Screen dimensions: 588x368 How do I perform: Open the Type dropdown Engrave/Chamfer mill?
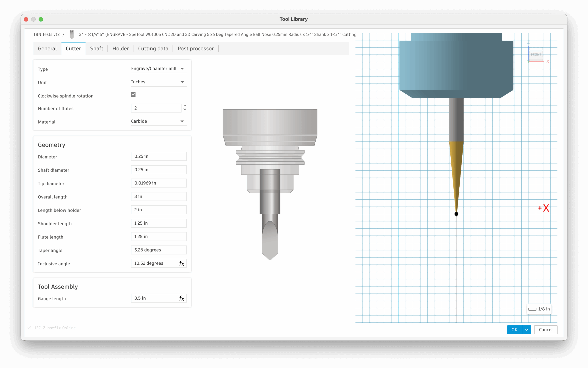(x=158, y=69)
